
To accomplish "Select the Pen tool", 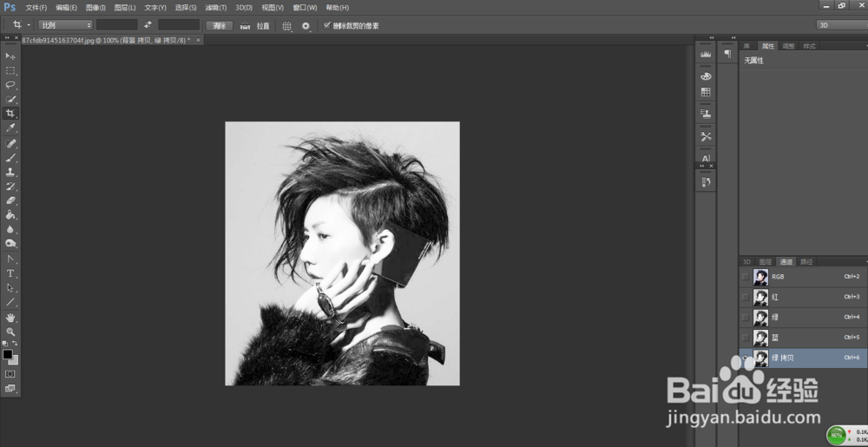I will point(10,259).
